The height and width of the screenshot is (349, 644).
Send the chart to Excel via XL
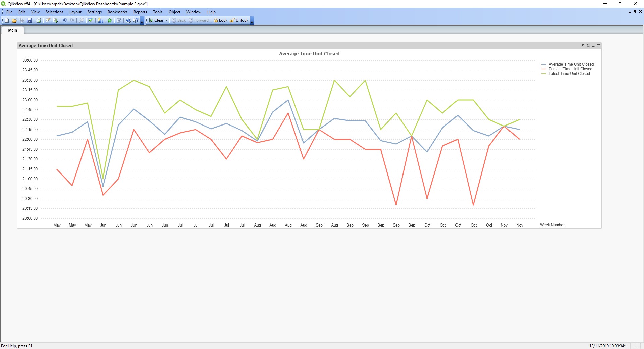point(589,45)
